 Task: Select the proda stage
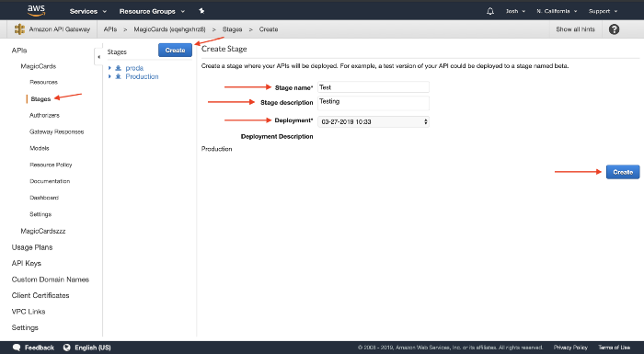point(134,68)
